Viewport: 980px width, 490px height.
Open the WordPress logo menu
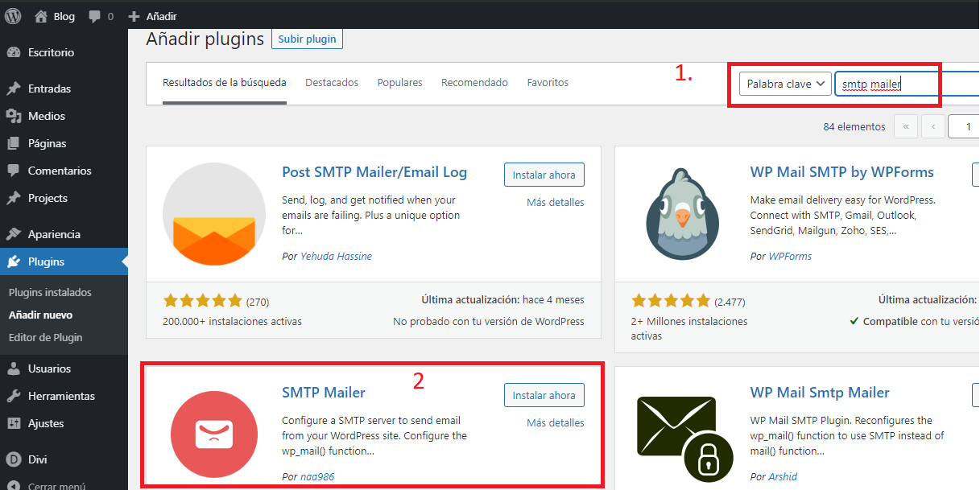click(14, 16)
